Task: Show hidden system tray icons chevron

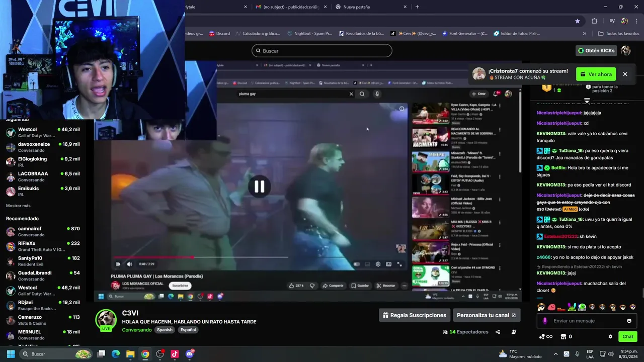Action: pos(555,354)
